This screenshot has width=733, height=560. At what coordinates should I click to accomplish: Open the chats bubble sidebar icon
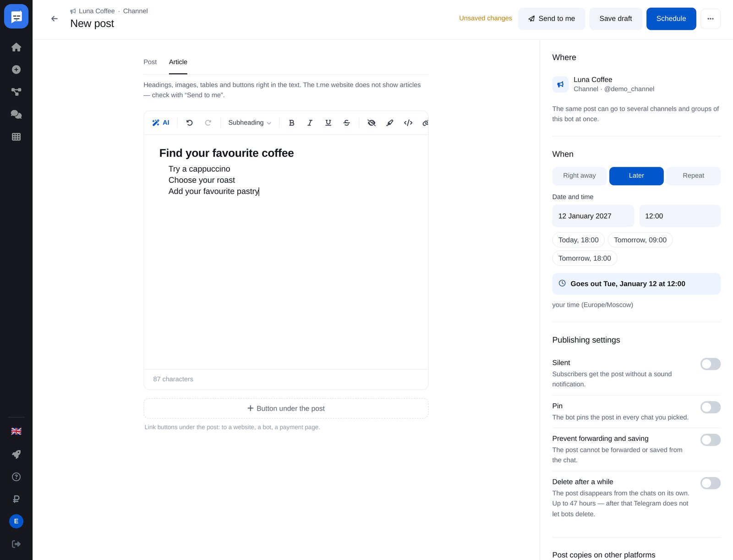(16, 115)
